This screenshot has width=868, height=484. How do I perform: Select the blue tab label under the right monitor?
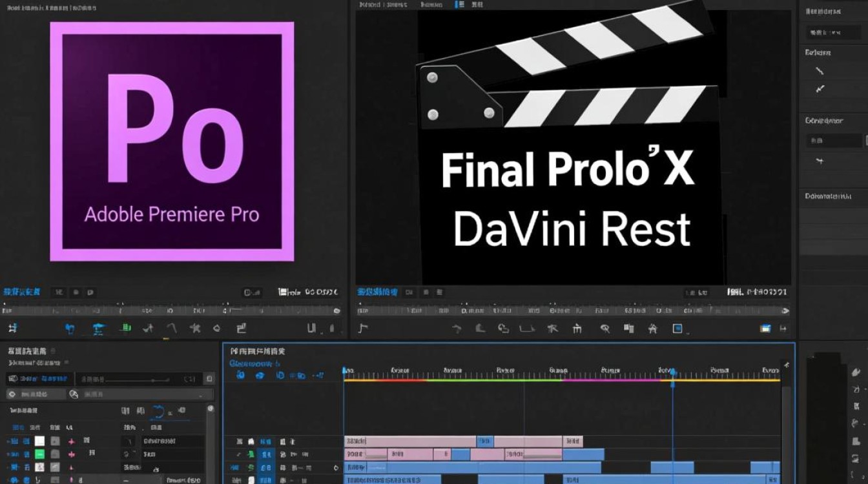coord(378,292)
